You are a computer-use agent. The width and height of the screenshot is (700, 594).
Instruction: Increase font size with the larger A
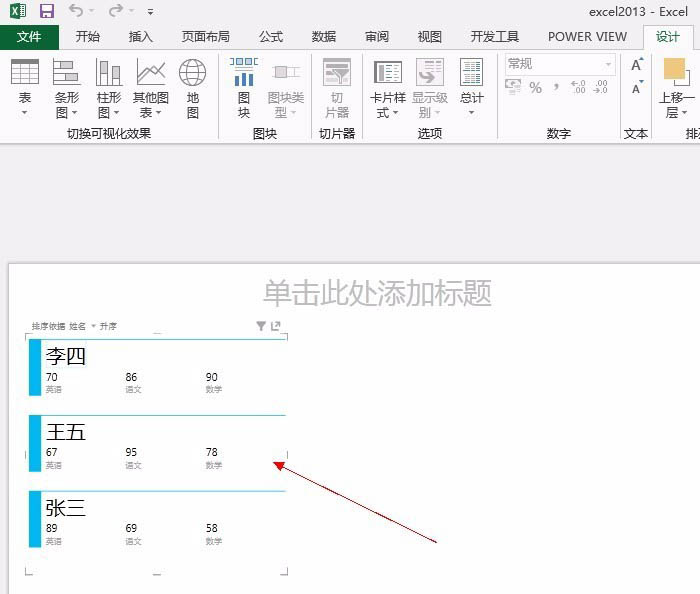point(637,65)
